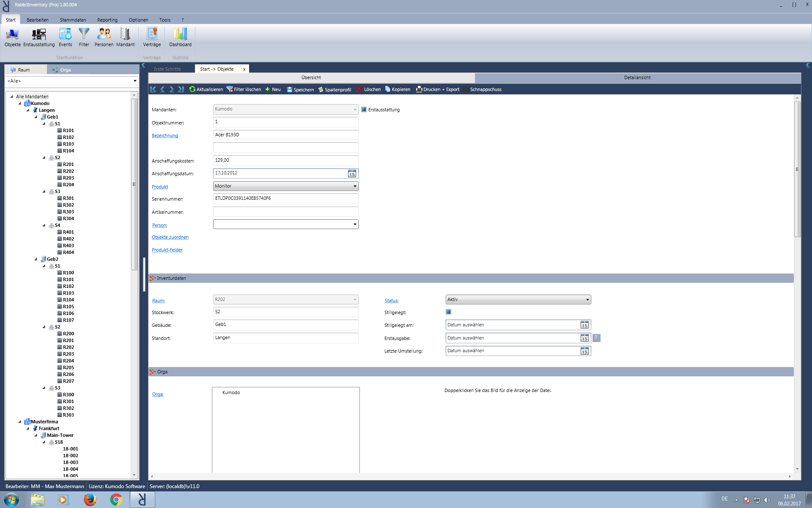
Task: Open Firefox from the taskbar
Action: pos(90,500)
